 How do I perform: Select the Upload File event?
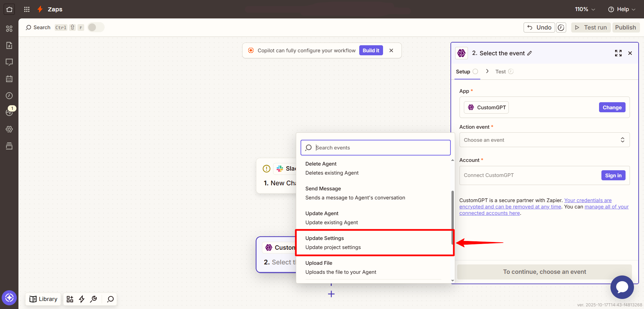(x=374, y=267)
